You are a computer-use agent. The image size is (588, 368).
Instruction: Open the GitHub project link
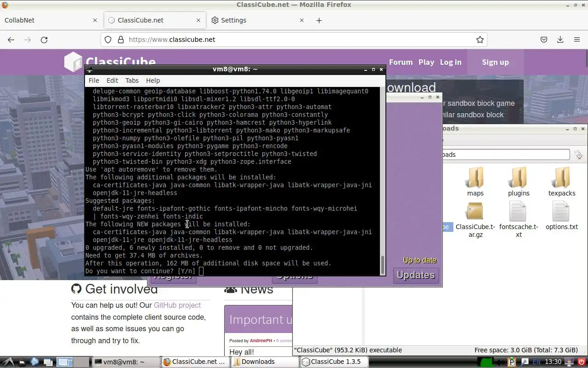pos(177,305)
